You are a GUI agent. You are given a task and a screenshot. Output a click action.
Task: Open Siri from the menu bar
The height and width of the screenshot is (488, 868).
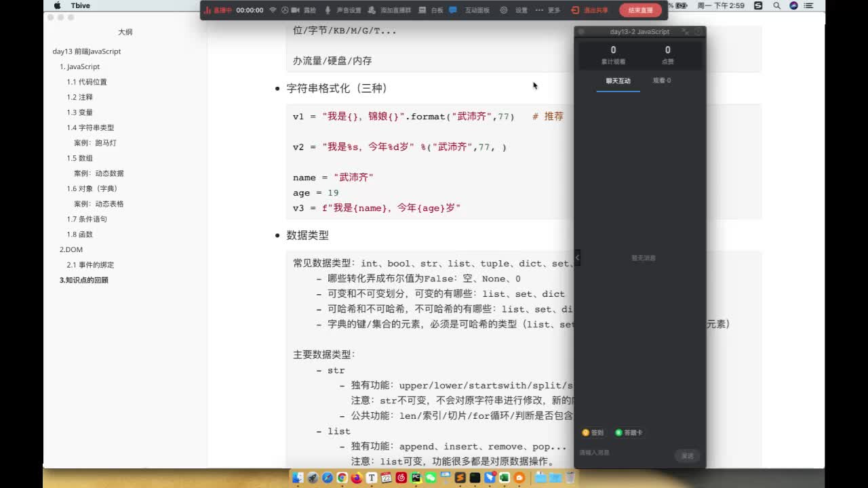point(794,5)
